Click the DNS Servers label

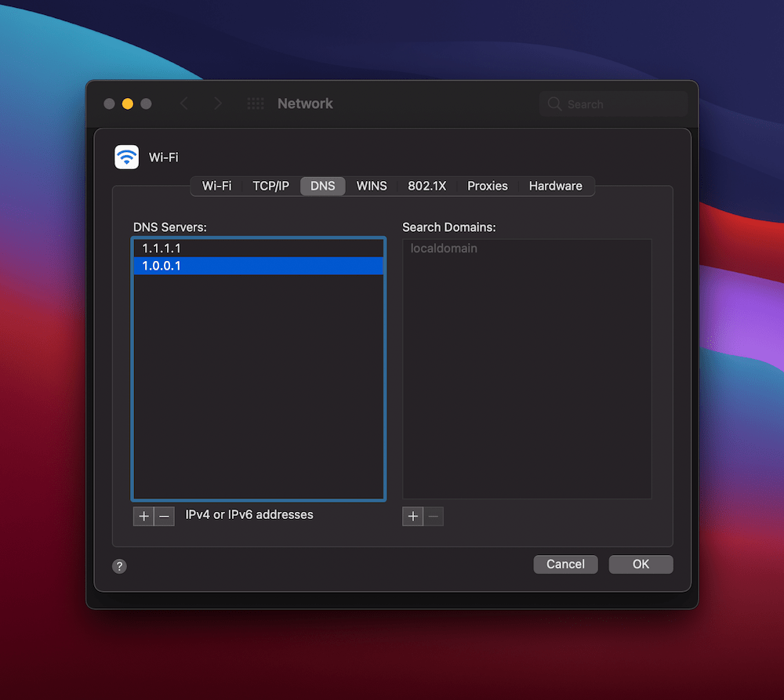click(x=170, y=227)
